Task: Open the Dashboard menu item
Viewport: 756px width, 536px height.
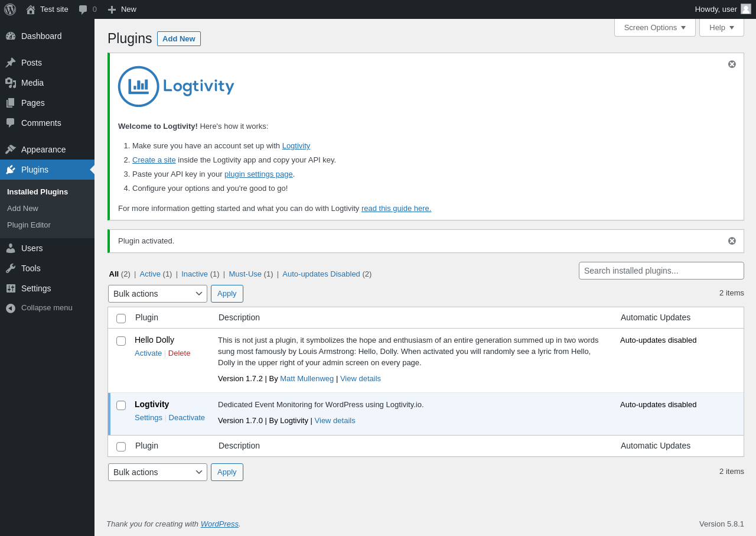Action: (47, 36)
